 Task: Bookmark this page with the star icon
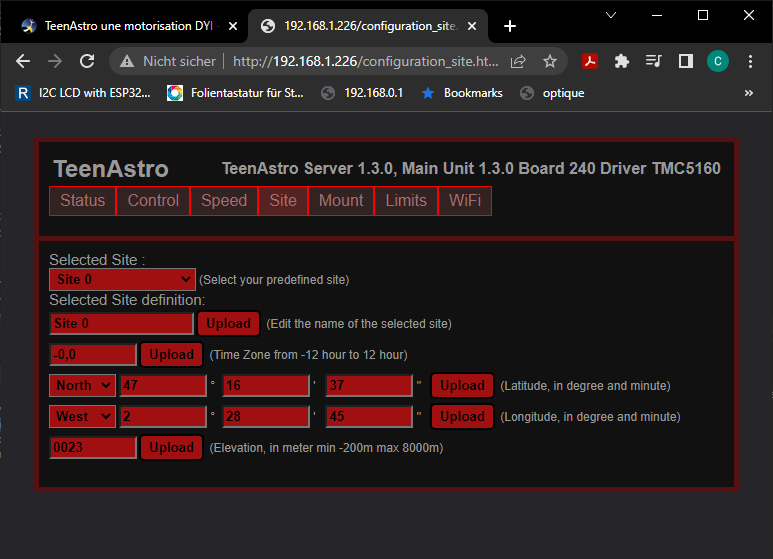pyautogui.click(x=550, y=61)
